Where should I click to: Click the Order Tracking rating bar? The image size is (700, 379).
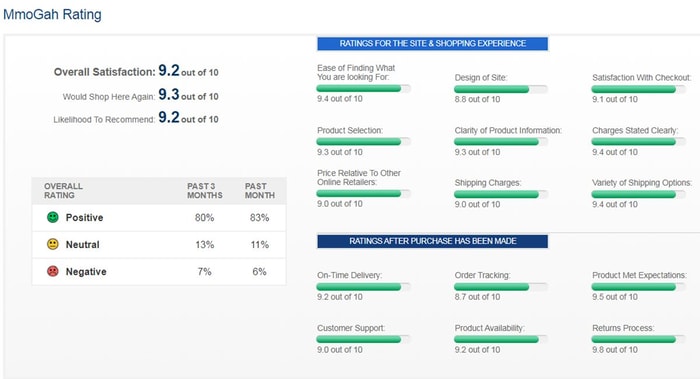click(x=500, y=287)
